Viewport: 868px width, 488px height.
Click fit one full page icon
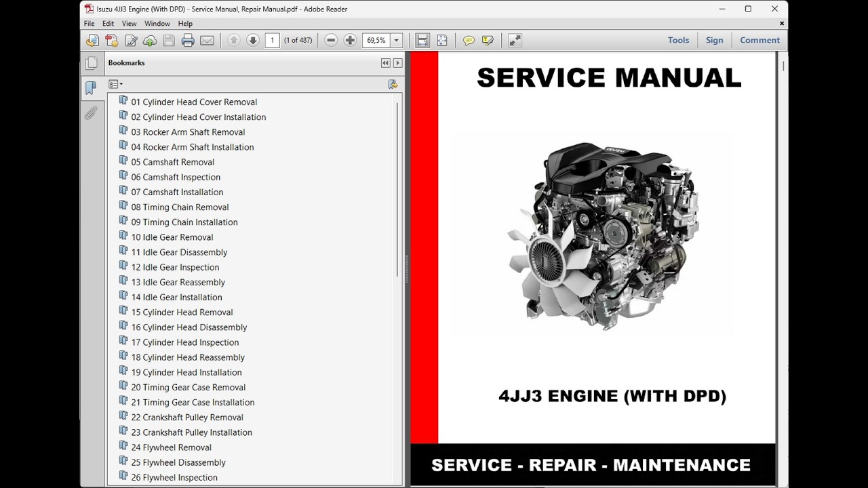click(x=441, y=41)
